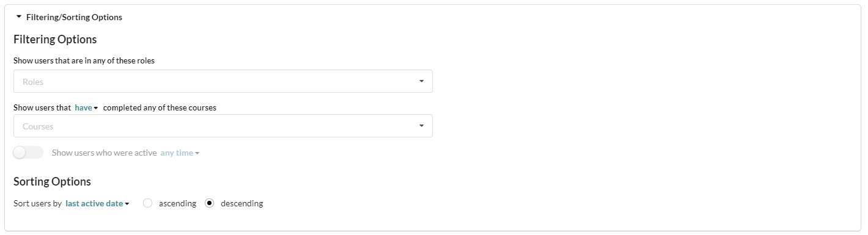Click the 'ascending' label text
Viewport: 868px width, 235px height.
(177, 203)
